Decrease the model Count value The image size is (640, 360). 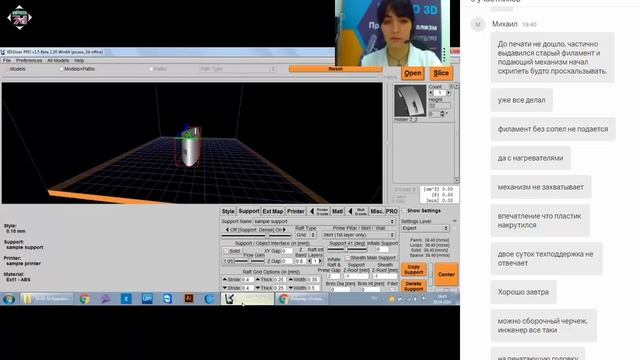click(431, 93)
